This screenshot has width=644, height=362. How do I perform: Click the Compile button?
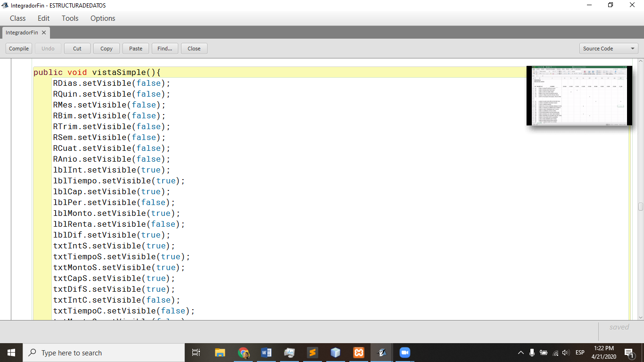[x=19, y=49]
